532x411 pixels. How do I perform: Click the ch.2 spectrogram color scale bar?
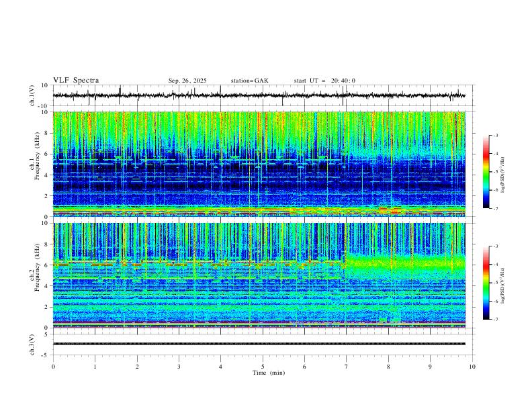pyautogui.click(x=486, y=283)
